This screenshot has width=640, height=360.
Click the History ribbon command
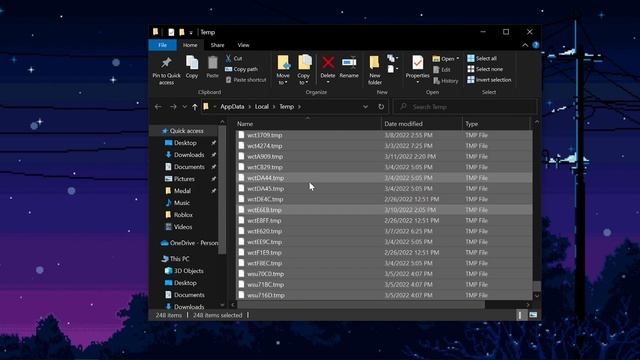coord(446,81)
